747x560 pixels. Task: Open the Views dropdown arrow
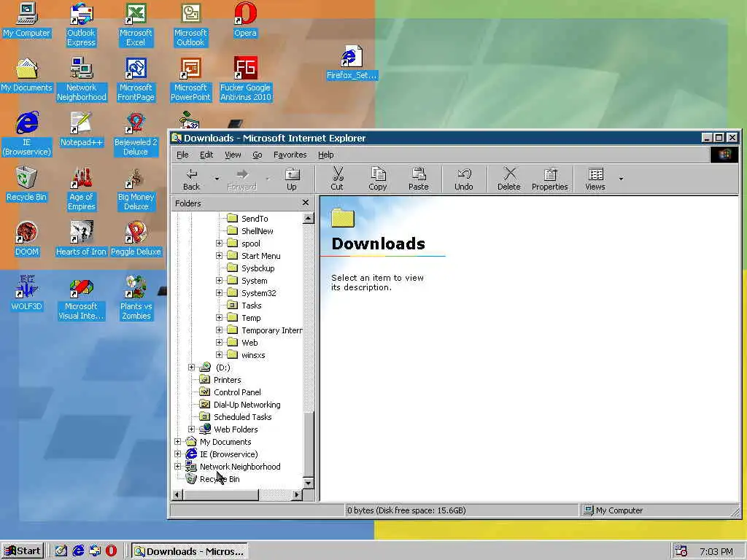point(621,179)
